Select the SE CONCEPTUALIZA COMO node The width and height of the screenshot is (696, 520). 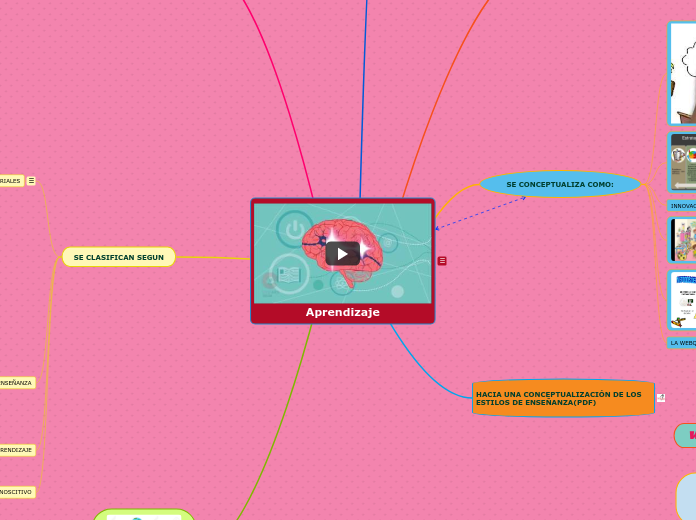(x=560, y=184)
